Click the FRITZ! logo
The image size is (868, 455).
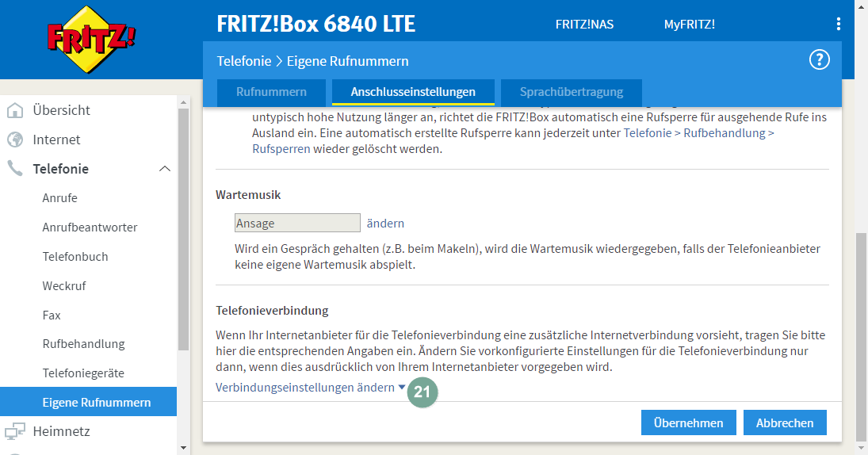[80, 39]
